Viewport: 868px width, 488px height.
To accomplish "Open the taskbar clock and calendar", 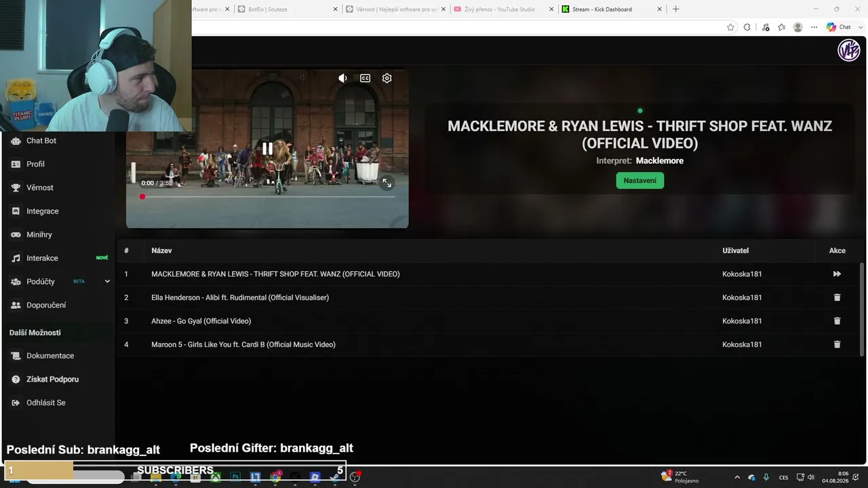I will point(835,477).
